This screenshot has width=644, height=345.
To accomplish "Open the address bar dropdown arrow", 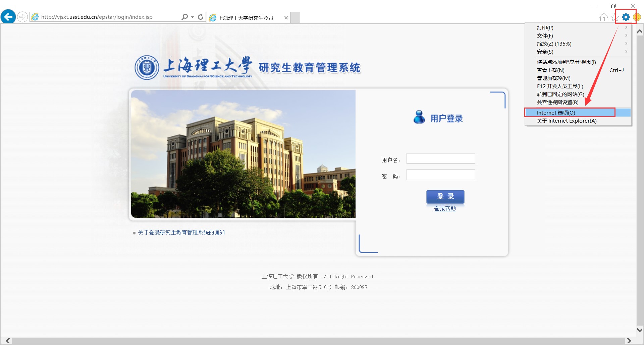I will pos(193,17).
